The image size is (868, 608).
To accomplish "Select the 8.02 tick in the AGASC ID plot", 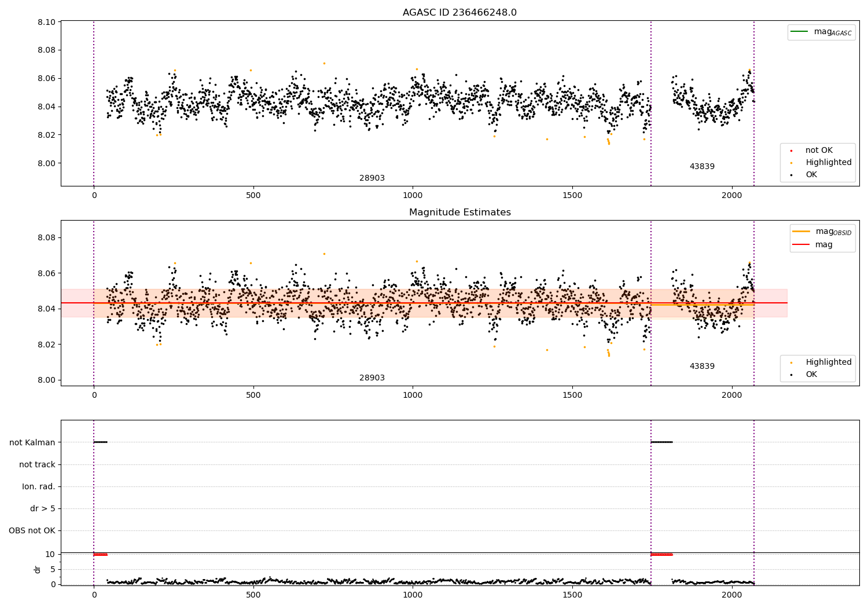I will click(46, 135).
